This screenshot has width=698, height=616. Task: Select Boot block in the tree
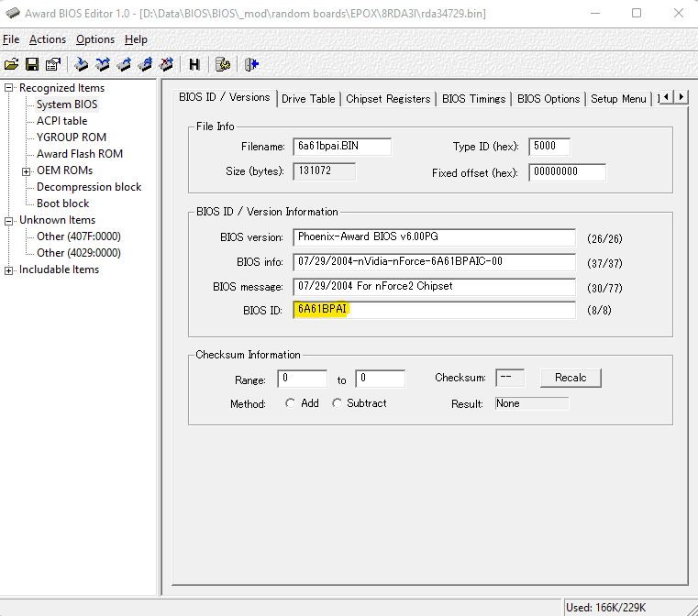pyautogui.click(x=62, y=203)
